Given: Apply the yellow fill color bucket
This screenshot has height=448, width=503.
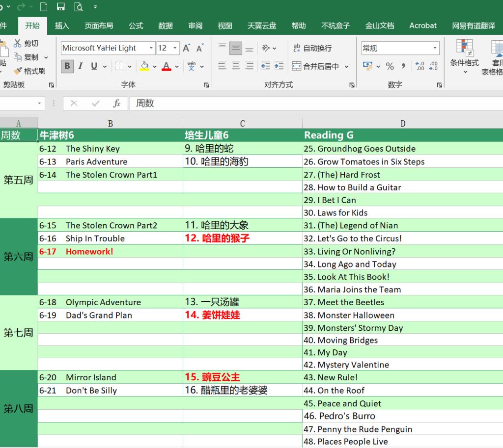Looking at the screenshot, I should pos(144,66).
